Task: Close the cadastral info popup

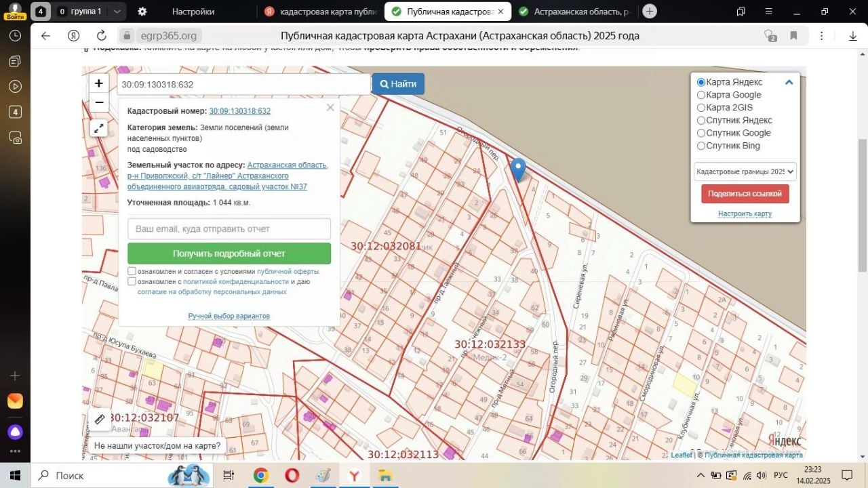Action: click(x=330, y=108)
